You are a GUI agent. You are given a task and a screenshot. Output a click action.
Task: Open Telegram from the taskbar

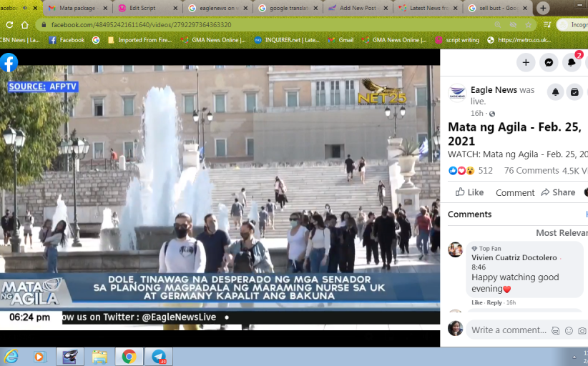tap(159, 356)
